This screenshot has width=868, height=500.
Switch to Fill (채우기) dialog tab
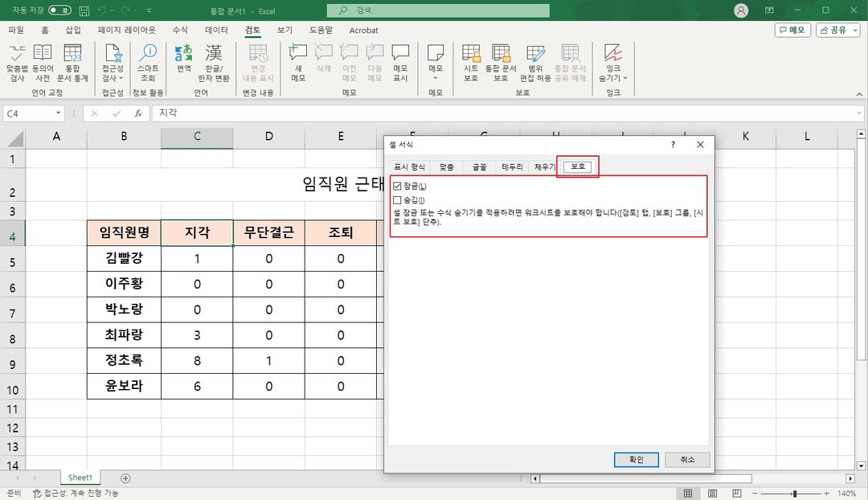point(545,166)
